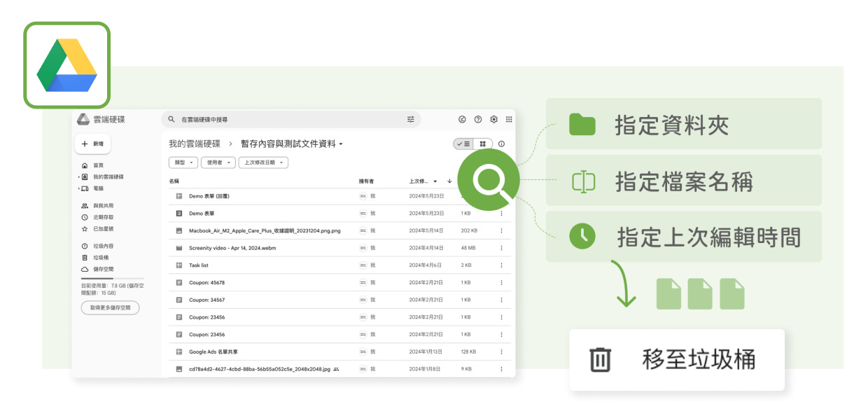Image resolution: width=868 pixels, height=409 pixels.
Task: Open the offline ready status icon
Action: (x=462, y=120)
